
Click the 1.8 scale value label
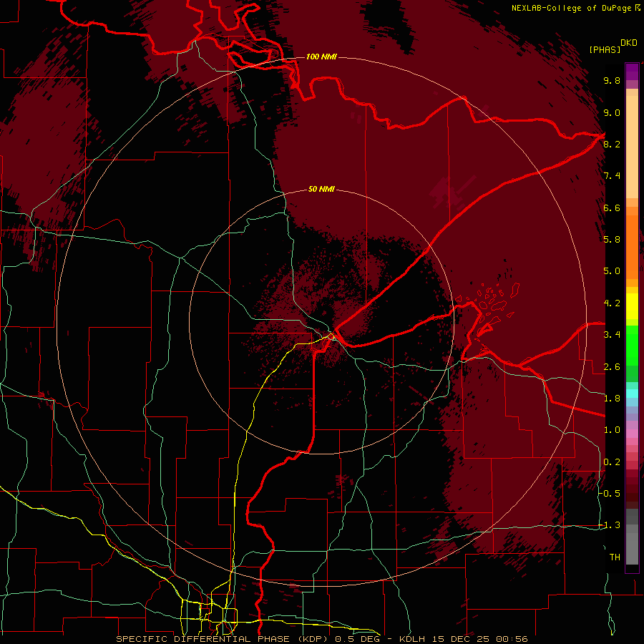coord(612,398)
